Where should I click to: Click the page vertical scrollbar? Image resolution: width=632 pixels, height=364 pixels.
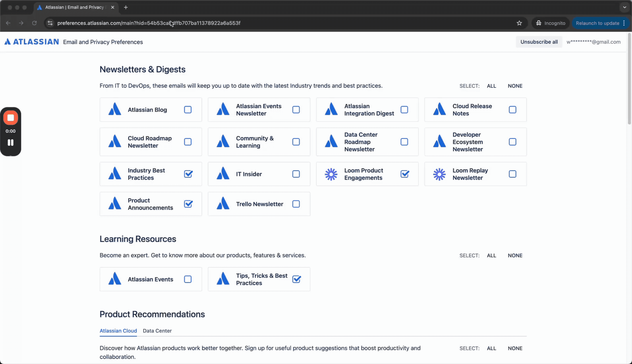tap(629, 79)
